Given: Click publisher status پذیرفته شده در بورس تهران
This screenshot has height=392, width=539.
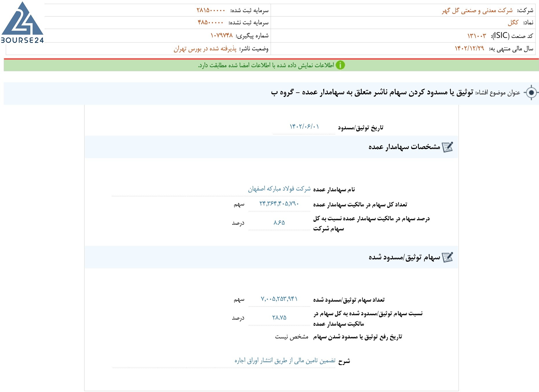Looking at the screenshot, I should (x=205, y=49).
